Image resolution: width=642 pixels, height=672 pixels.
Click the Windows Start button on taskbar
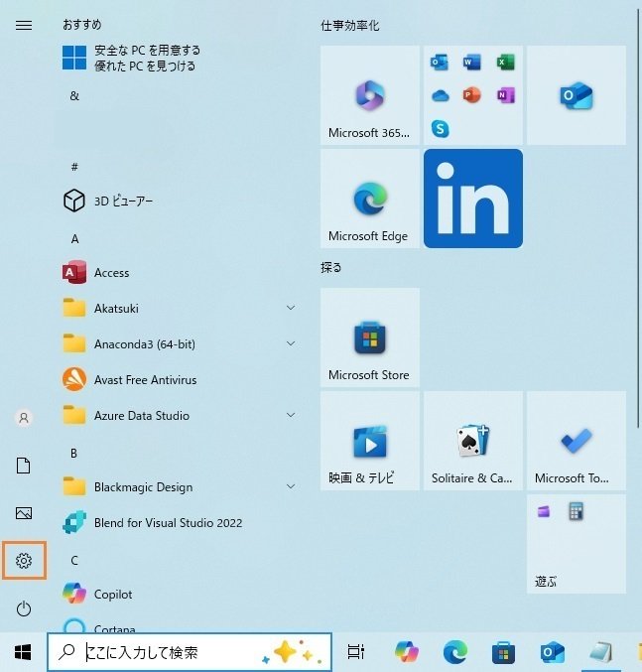coord(23,652)
